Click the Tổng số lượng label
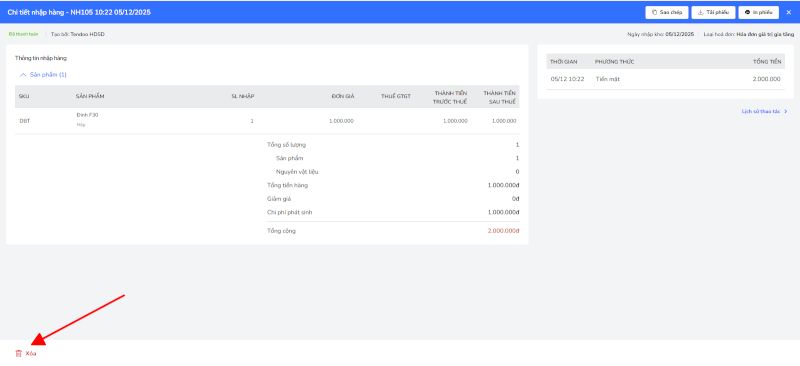 286,144
